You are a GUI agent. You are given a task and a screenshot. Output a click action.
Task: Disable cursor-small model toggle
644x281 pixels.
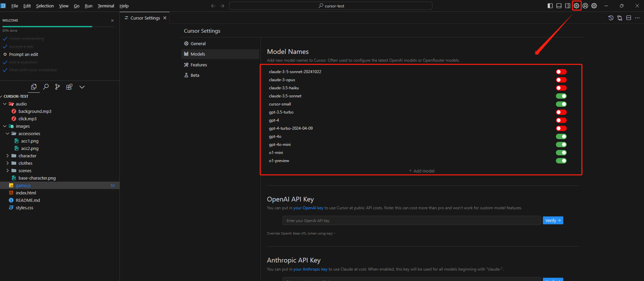point(561,104)
